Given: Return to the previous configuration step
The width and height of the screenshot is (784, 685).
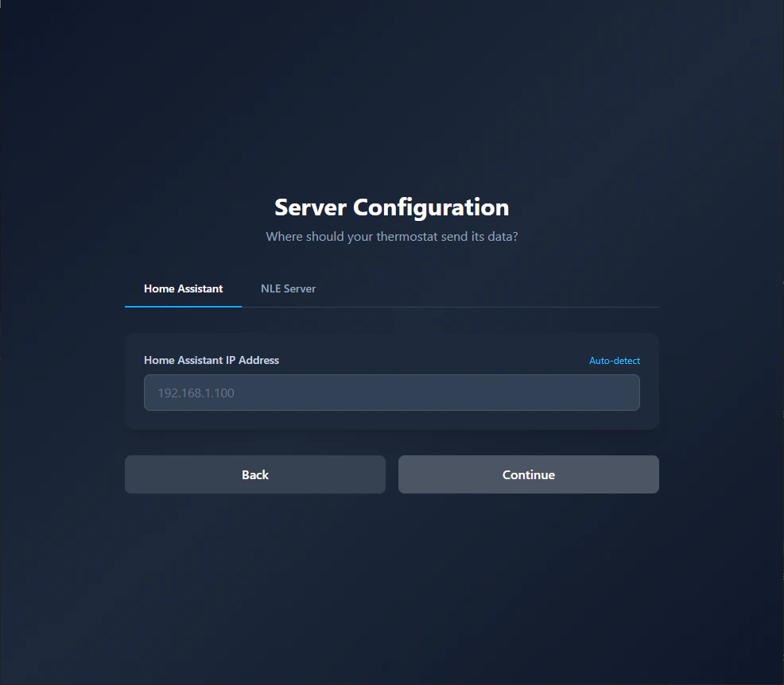Looking at the screenshot, I should pos(254,474).
